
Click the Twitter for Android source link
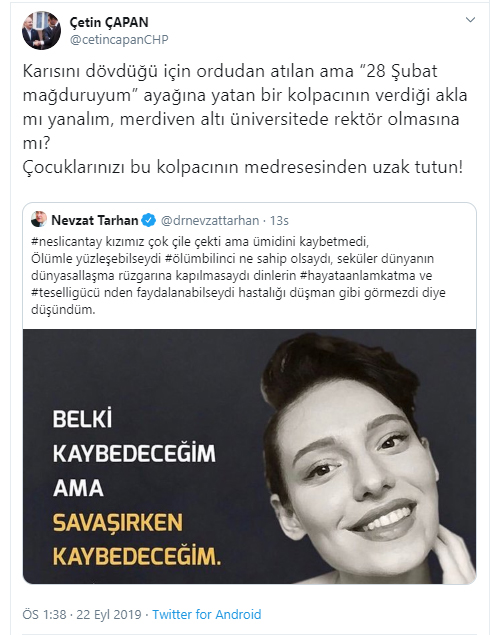point(207,614)
